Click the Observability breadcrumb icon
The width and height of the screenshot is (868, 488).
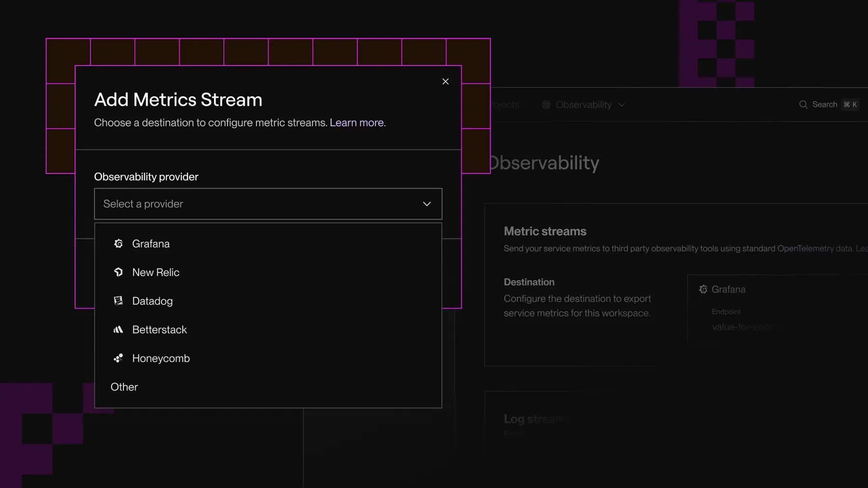546,105
